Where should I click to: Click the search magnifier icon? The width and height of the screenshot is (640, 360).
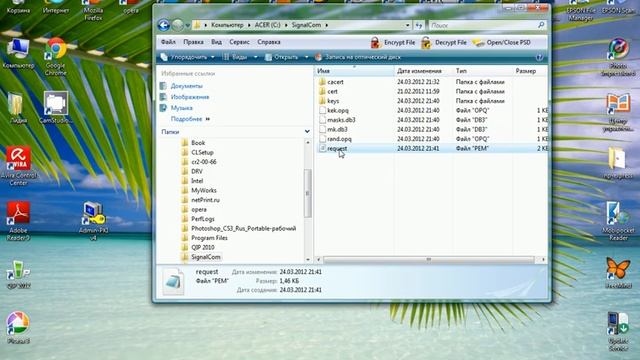tap(541, 25)
